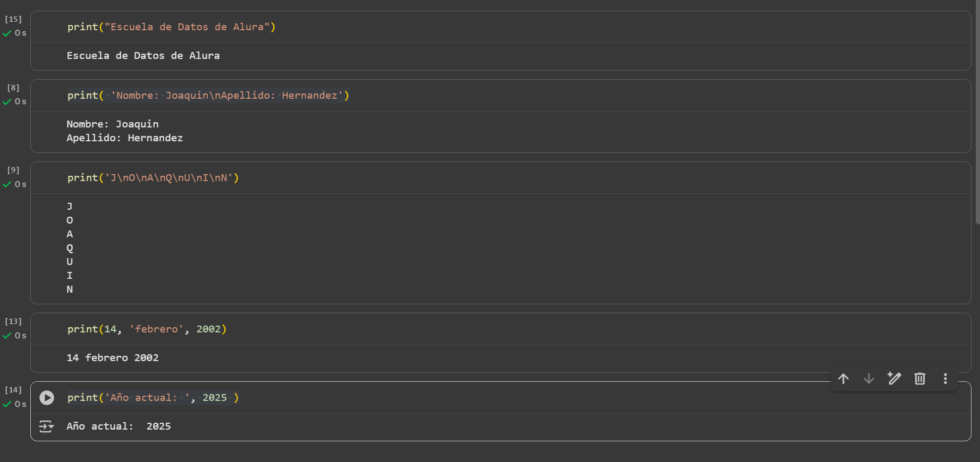Click the green check mark of cell 8
Image resolution: width=980 pixels, height=462 pixels.
pyautogui.click(x=7, y=102)
